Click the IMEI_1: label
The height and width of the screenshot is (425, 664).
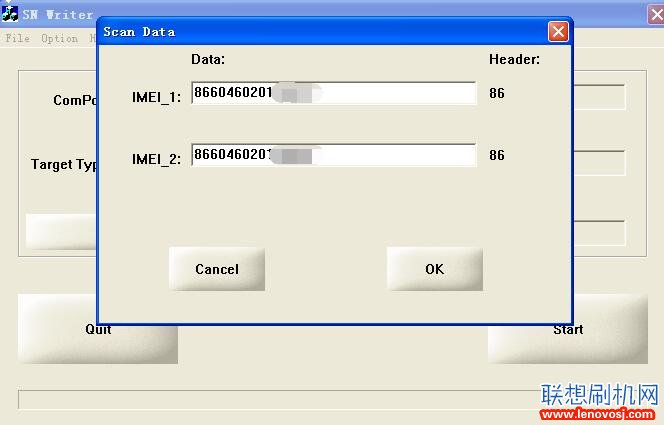156,97
